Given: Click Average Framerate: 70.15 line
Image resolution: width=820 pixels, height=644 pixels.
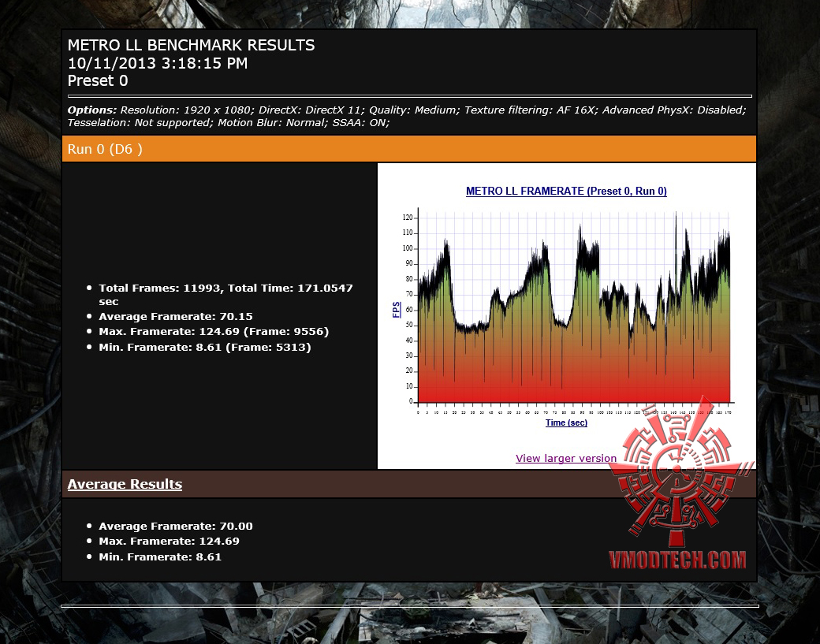Looking at the screenshot, I should click(x=176, y=317).
